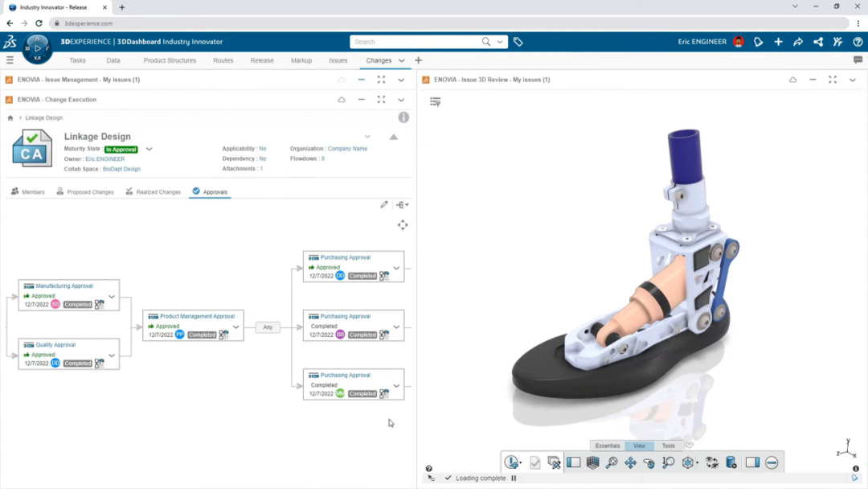868x489 pixels.
Task: Click the share icon in top bar
Action: 798,42
